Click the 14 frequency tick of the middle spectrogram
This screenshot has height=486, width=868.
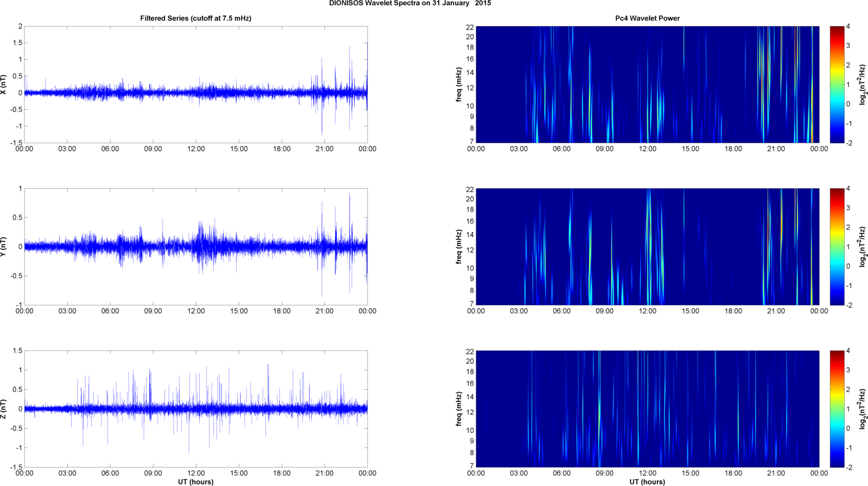click(470, 235)
